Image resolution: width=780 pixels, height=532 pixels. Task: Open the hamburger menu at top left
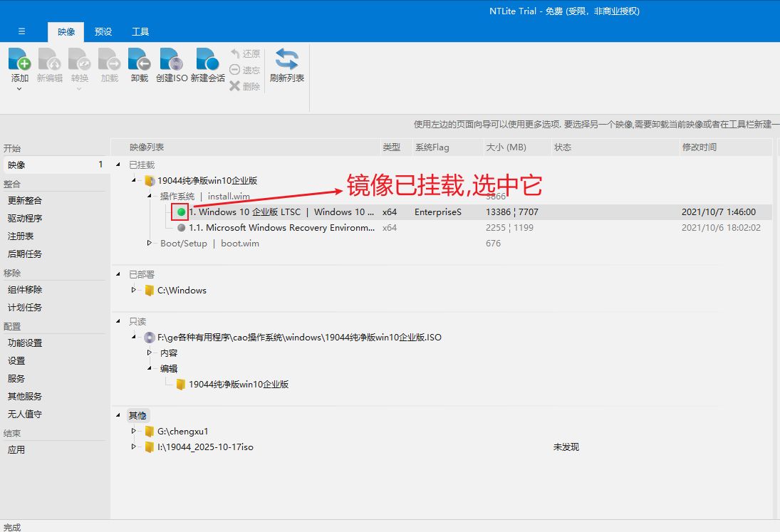tap(22, 31)
